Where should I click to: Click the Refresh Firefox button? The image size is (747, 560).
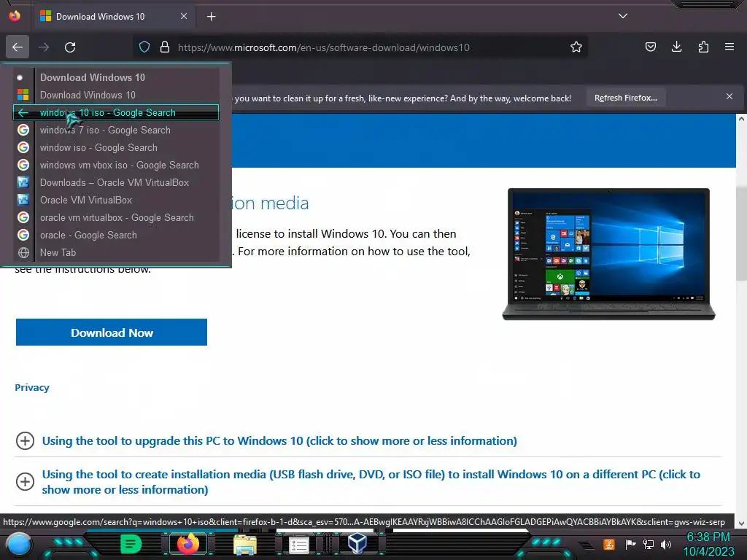coord(625,98)
